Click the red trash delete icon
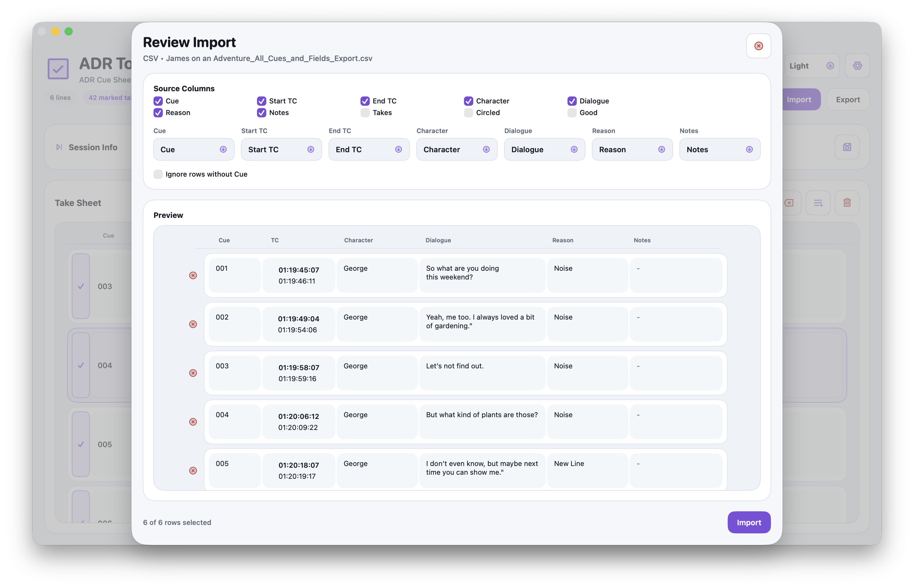Viewport: 914px width, 588px height. tap(847, 203)
